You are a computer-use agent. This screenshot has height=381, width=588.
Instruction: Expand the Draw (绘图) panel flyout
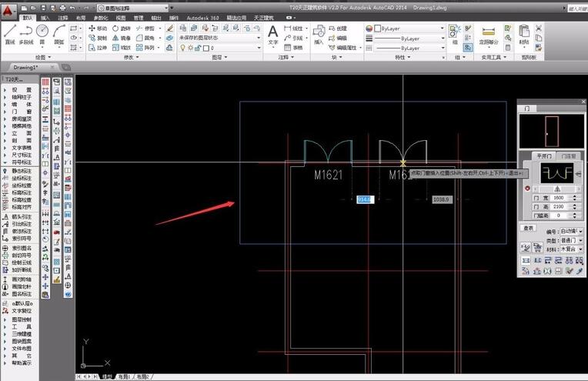click(x=43, y=57)
